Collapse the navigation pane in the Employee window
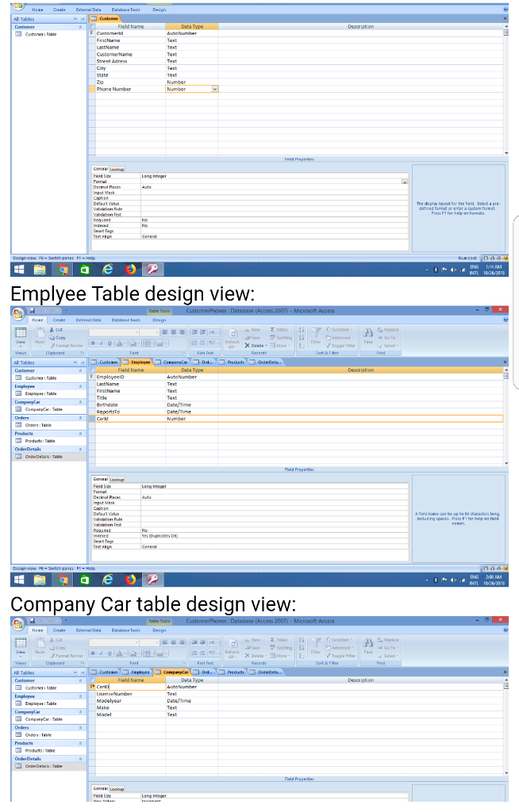The height and width of the screenshot is (812, 519). (83, 363)
